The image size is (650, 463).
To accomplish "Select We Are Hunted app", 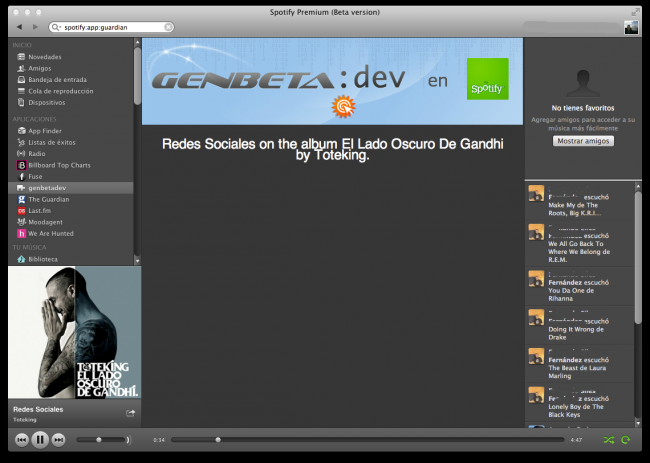I will [51, 234].
